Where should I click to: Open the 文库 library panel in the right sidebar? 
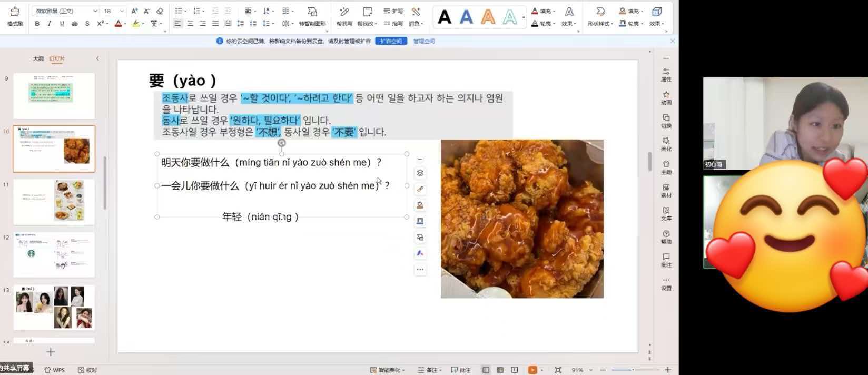[x=666, y=214]
